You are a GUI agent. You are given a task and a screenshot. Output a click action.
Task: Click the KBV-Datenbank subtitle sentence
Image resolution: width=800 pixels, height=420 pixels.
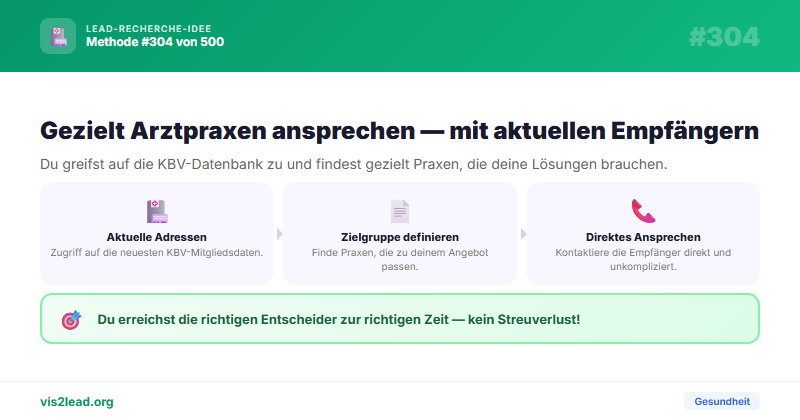coord(354,164)
